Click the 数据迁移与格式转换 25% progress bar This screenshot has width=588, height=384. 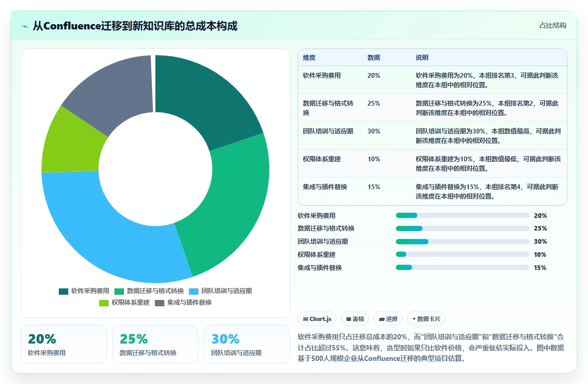463,229
